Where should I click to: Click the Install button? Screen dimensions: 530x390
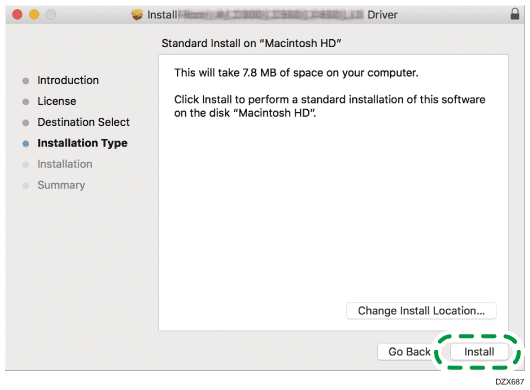pyautogui.click(x=479, y=352)
